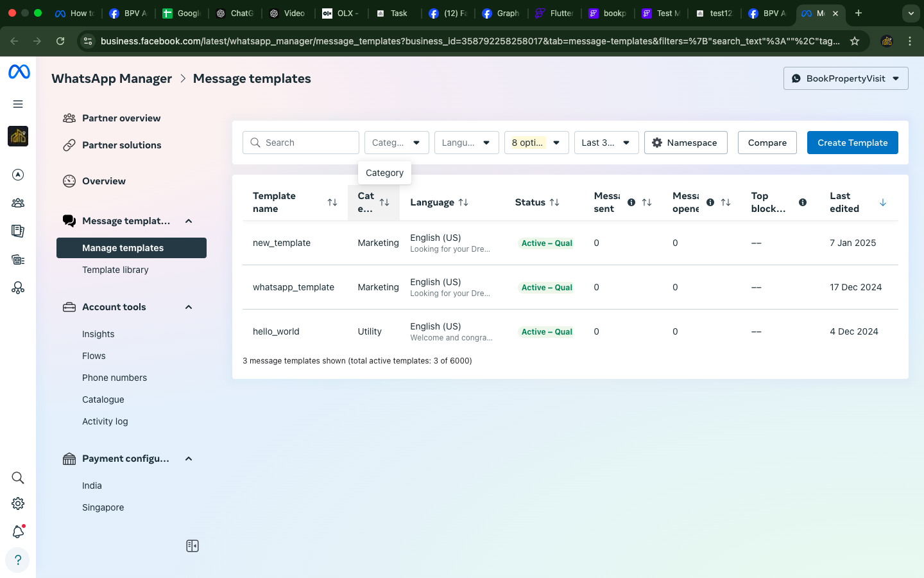Click the Messages sent info icon
The height and width of the screenshot is (578, 924).
point(631,202)
